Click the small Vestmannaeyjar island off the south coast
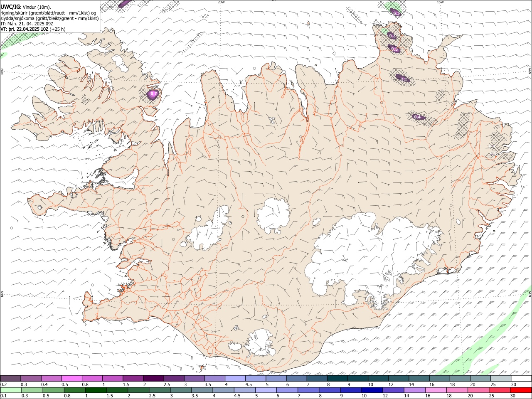 pos(203,367)
